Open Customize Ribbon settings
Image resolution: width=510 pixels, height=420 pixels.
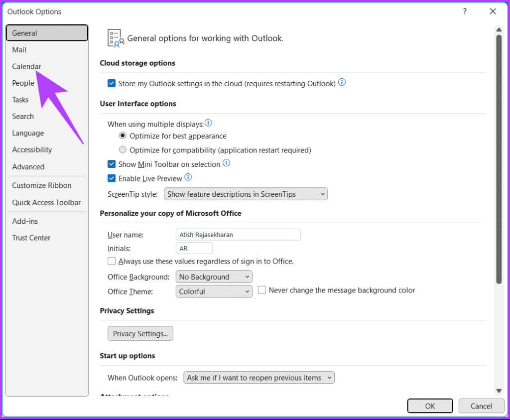(47, 185)
